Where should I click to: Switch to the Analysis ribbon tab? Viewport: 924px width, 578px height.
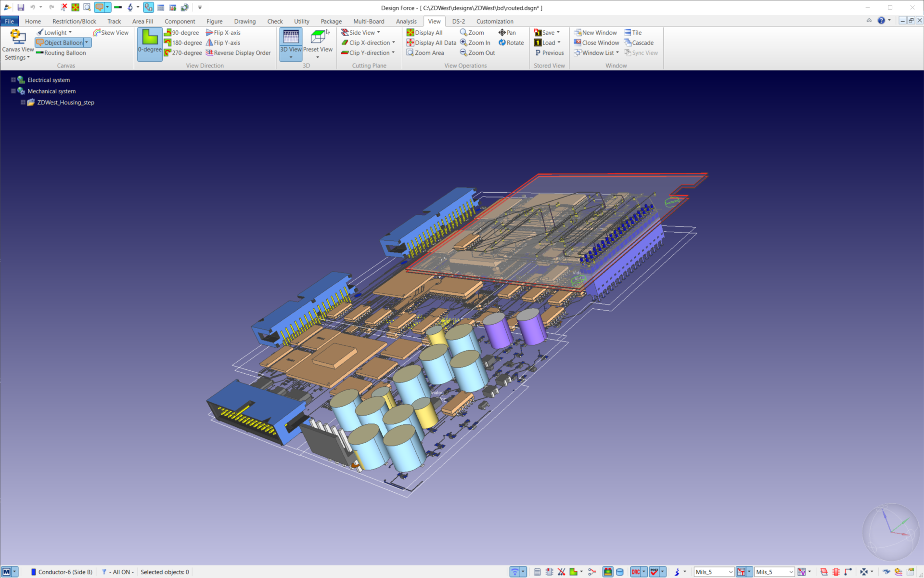pyautogui.click(x=406, y=21)
